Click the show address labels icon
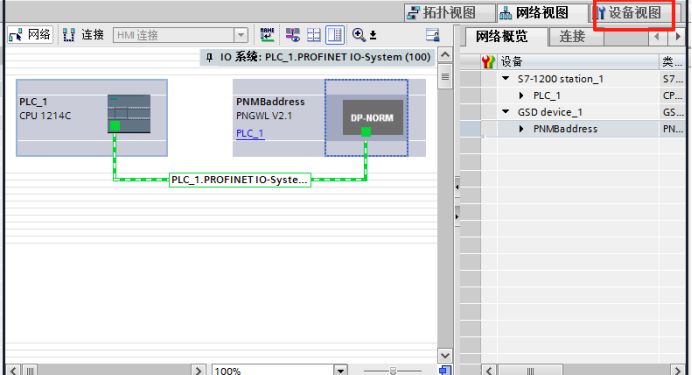 click(292, 35)
